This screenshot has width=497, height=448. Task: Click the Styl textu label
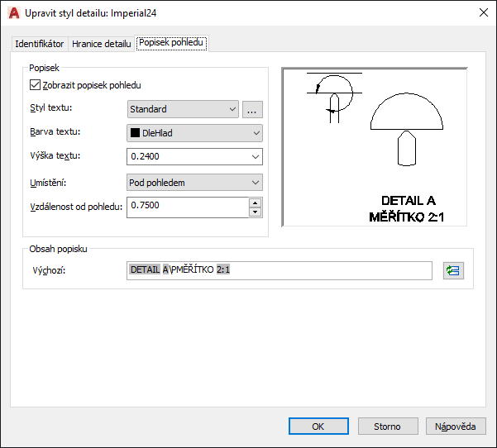(x=51, y=107)
